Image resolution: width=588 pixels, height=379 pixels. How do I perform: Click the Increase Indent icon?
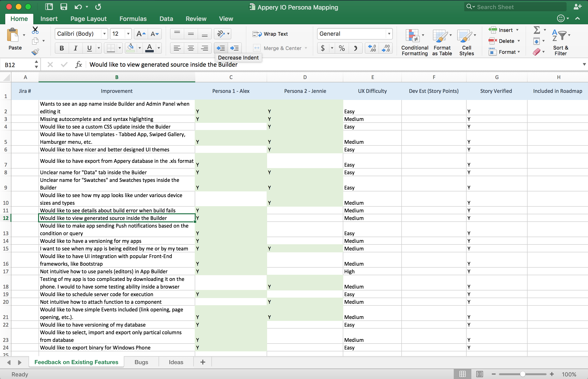click(x=234, y=48)
